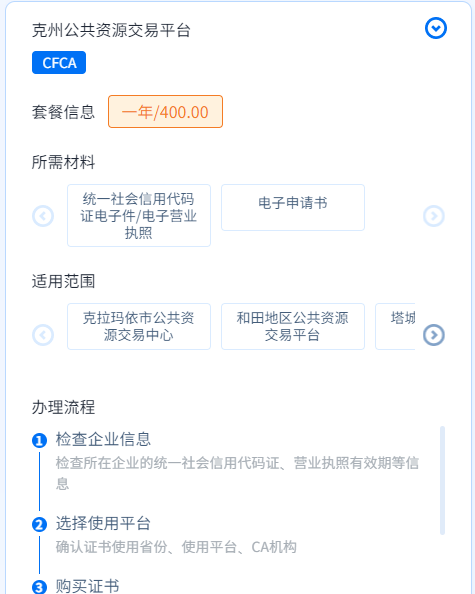Click the 办理流程 vertical scrollbar
Image resolution: width=475 pixels, height=594 pixels.
click(442, 480)
